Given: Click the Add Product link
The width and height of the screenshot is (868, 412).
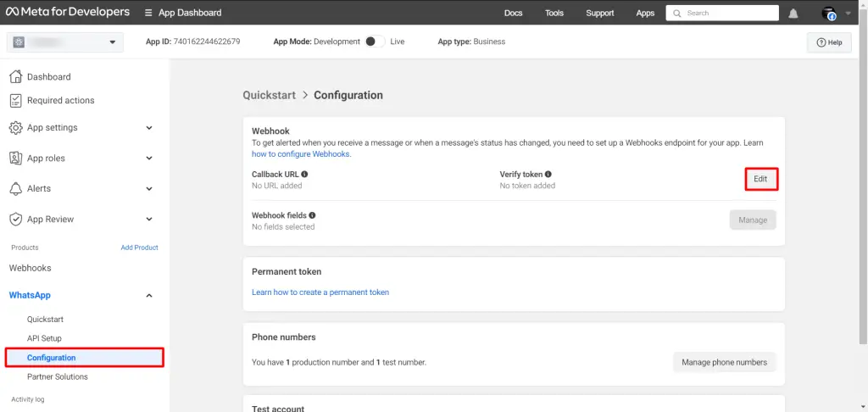Looking at the screenshot, I should [140, 248].
